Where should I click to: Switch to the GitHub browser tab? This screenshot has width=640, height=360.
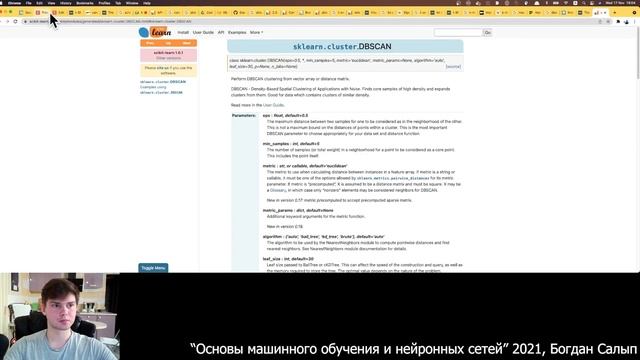[240, 13]
